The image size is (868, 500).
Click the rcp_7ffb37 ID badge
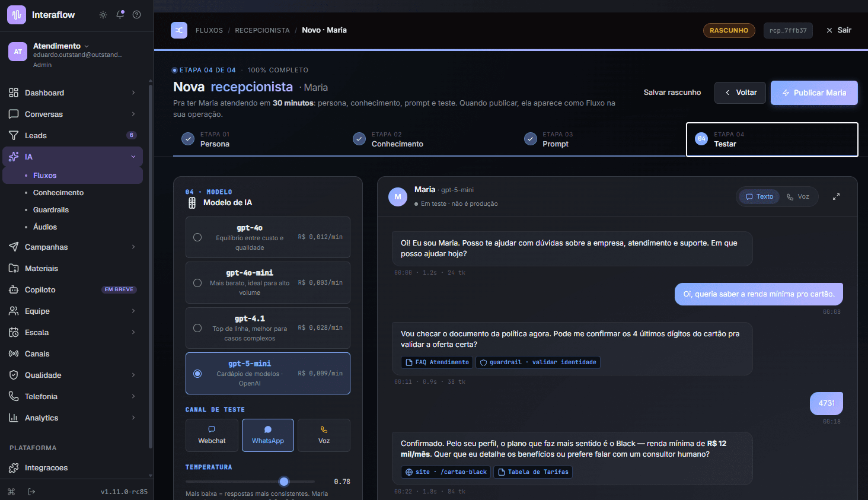coord(788,30)
